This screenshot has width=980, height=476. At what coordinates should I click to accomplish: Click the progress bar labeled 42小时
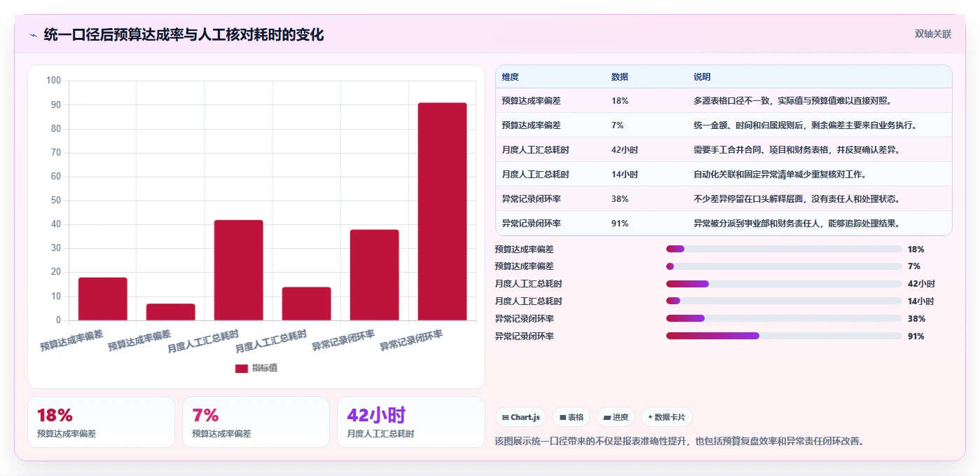point(784,284)
